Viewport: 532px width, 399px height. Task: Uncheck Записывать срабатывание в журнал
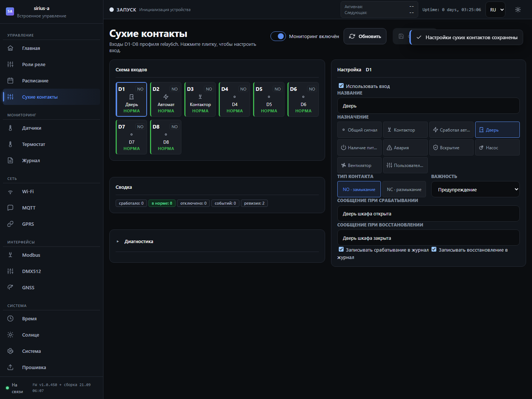(x=341, y=249)
